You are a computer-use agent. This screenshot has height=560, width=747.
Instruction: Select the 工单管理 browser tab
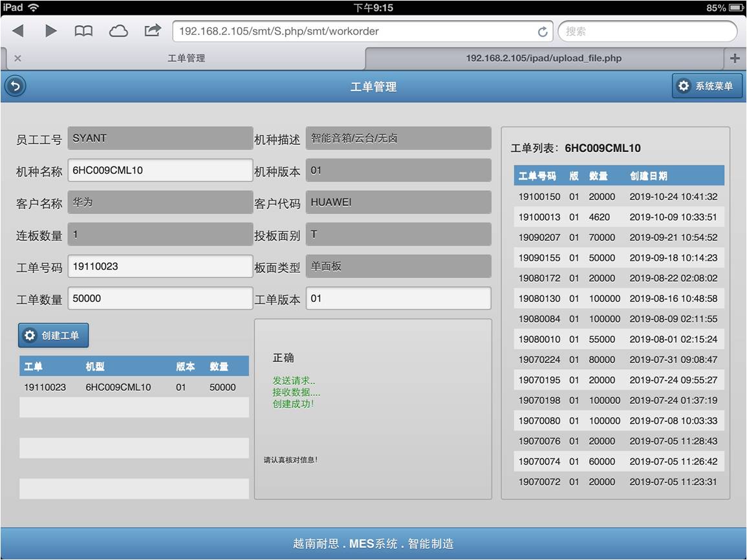click(186, 58)
